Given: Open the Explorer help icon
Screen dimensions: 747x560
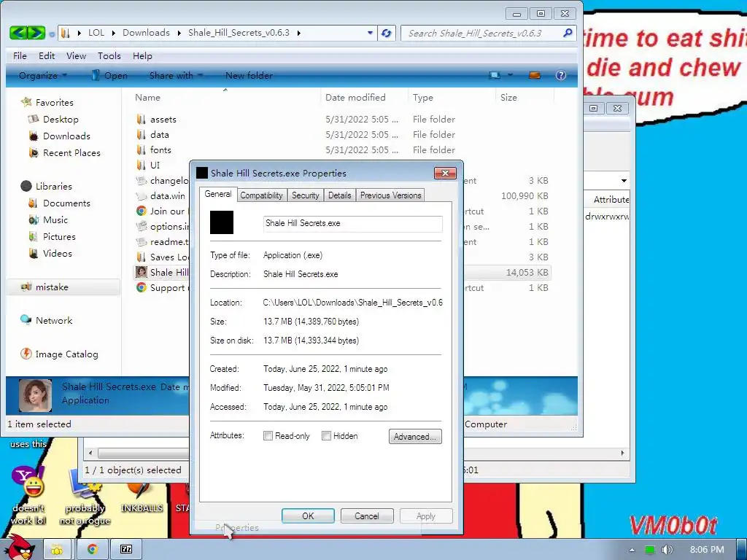Looking at the screenshot, I should [x=561, y=75].
